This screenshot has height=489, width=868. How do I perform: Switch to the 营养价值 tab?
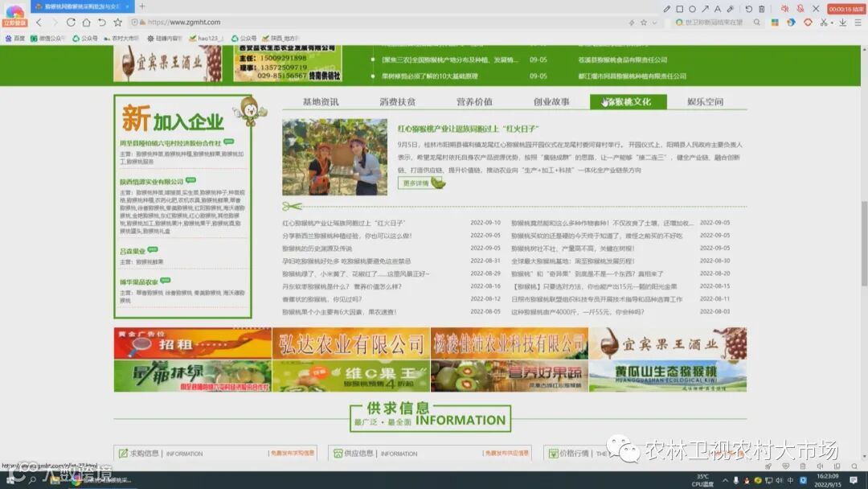coord(474,102)
